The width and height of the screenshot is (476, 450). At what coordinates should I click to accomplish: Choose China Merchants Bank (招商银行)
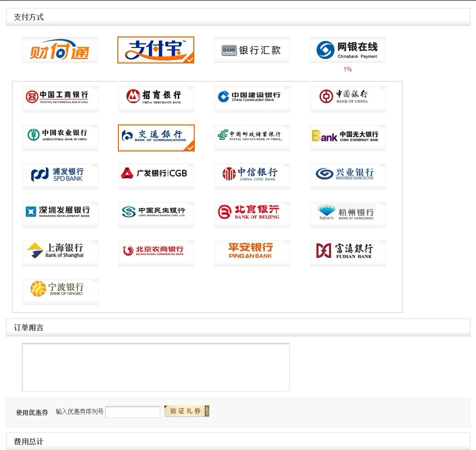[x=156, y=99]
